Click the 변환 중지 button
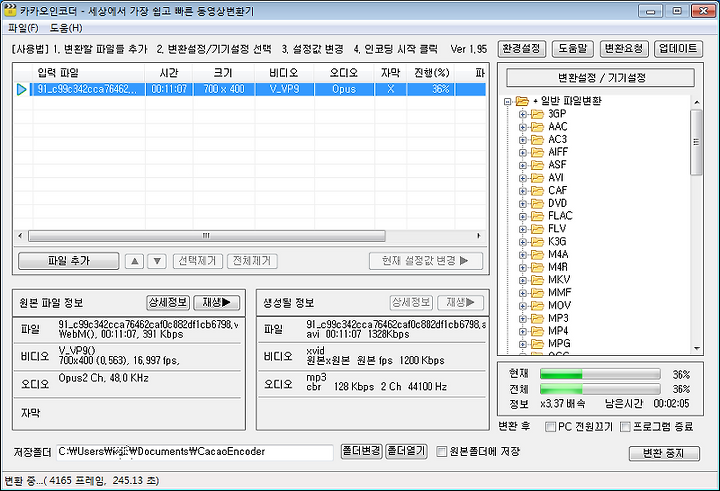The height and width of the screenshot is (491, 720). 664,453
